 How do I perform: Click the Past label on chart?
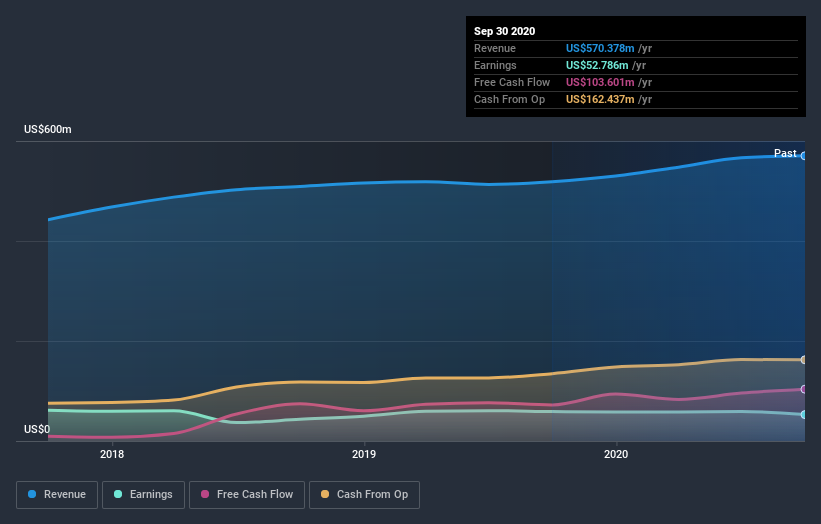point(785,153)
